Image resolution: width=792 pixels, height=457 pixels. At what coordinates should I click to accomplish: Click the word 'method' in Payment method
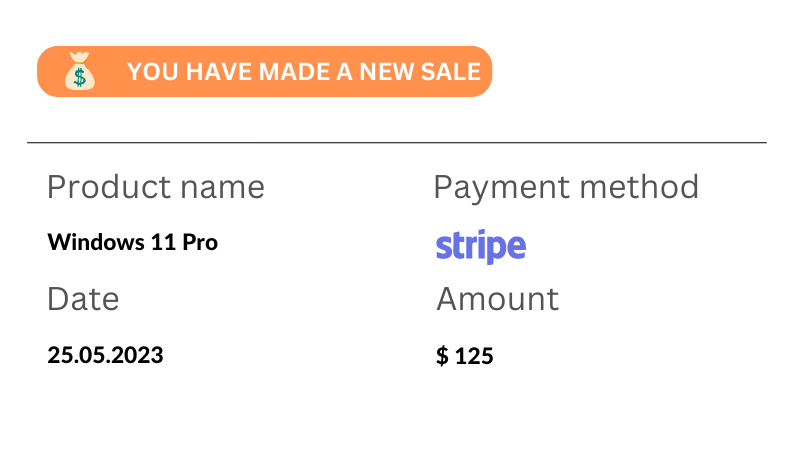[x=639, y=187]
